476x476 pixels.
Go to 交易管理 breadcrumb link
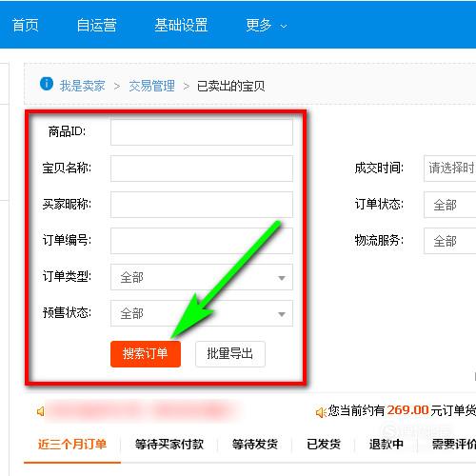pos(151,86)
